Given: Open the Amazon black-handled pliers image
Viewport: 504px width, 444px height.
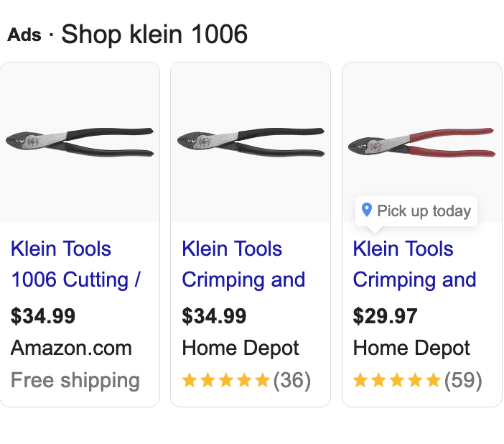Looking at the screenshot, I should (x=80, y=142).
